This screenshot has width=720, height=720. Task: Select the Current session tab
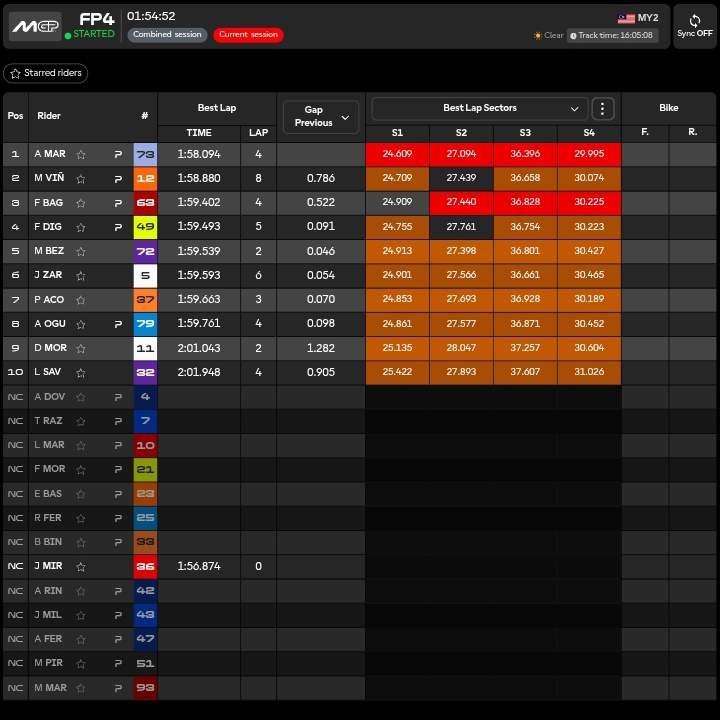tap(248, 35)
